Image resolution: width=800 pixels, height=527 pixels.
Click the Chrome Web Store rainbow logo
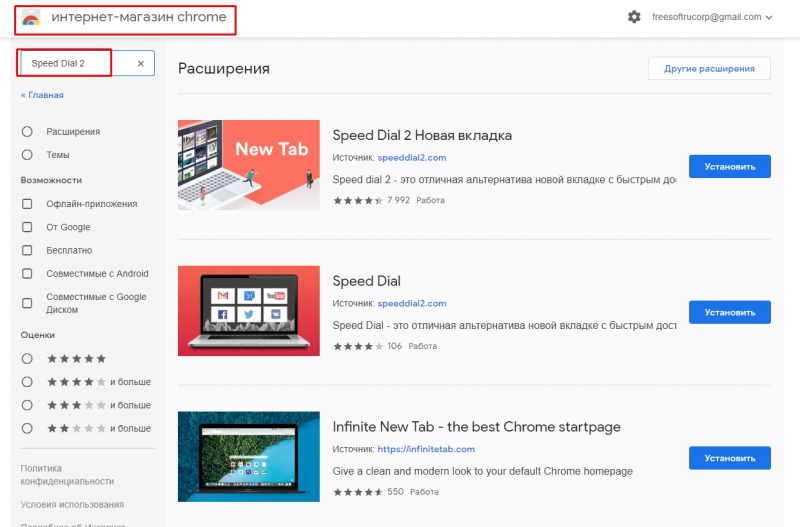click(x=31, y=18)
